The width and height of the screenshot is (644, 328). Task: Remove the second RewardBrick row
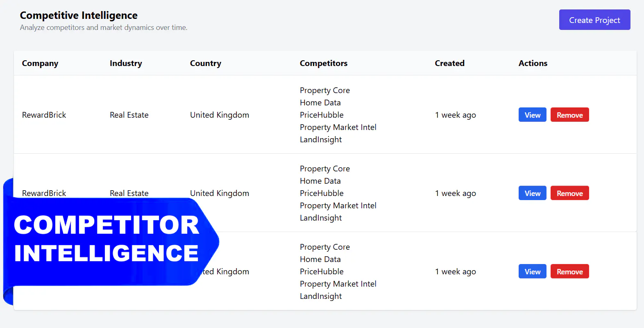coord(569,193)
